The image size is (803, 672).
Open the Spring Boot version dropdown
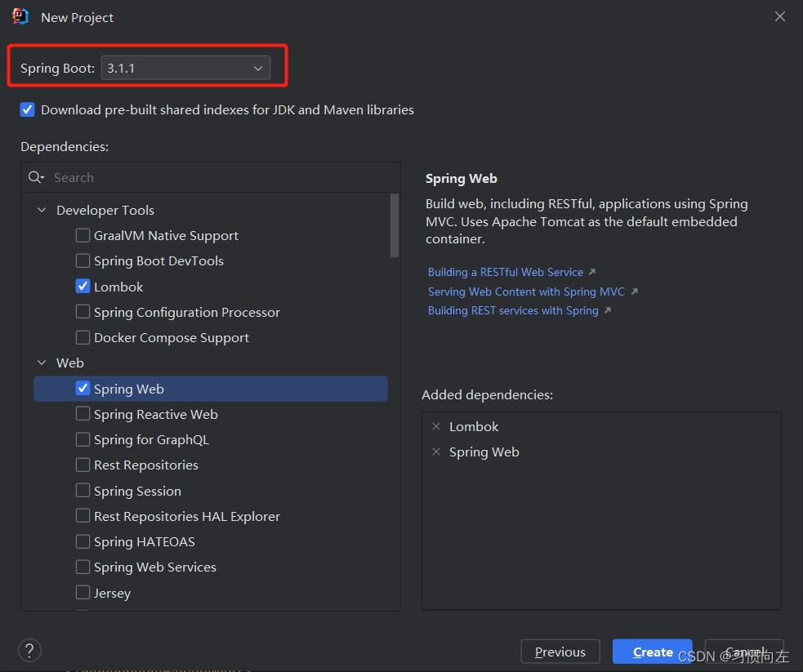click(185, 68)
